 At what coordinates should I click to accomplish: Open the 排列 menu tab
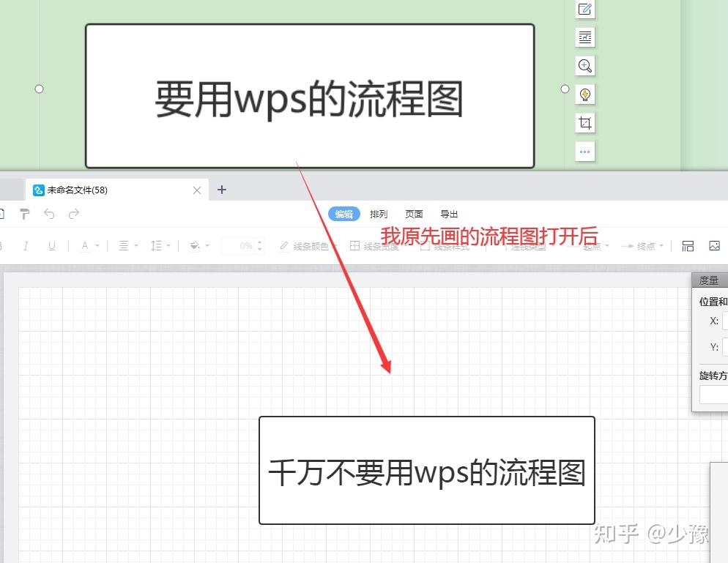point(379,214)
